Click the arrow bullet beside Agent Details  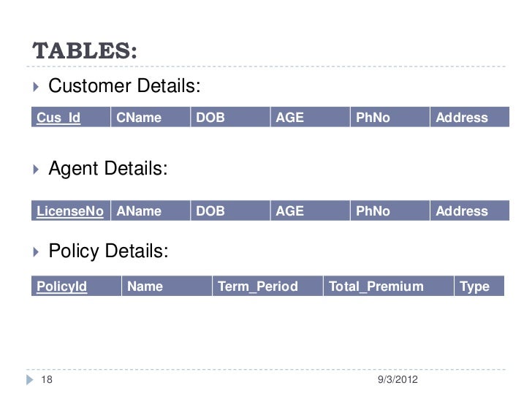click(36, 170)
